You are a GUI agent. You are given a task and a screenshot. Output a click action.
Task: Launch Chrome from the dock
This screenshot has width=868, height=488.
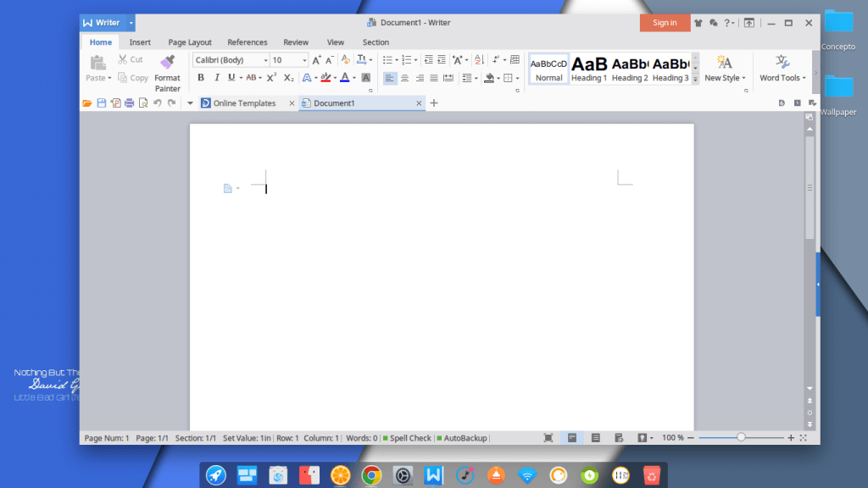371,475
